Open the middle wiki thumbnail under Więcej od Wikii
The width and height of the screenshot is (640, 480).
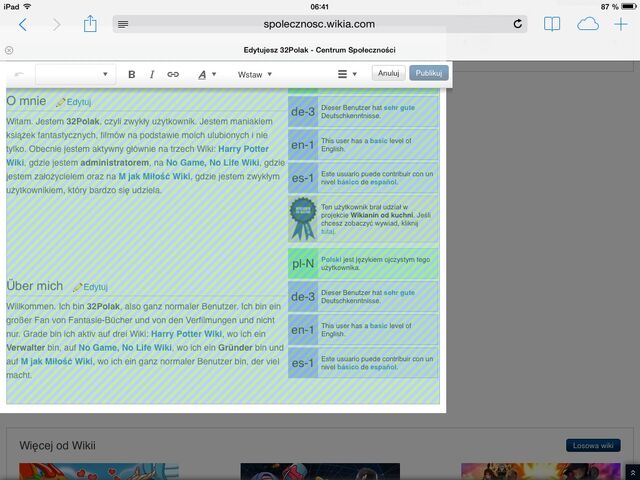pos(320,471)
